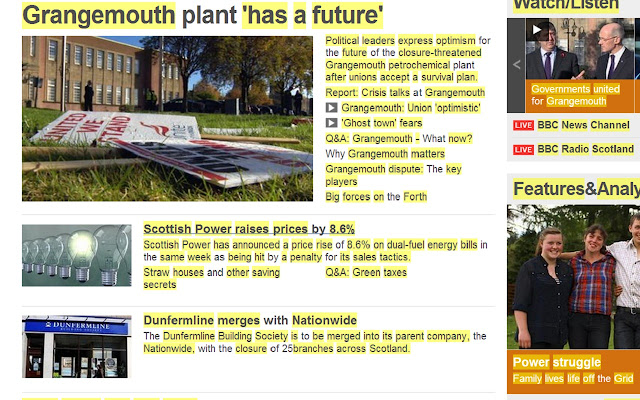Open Report: Crisis talks at Grangemouth
Viewport: 640px width, 400px height.
pyautogui.click(x=405, y=93)
